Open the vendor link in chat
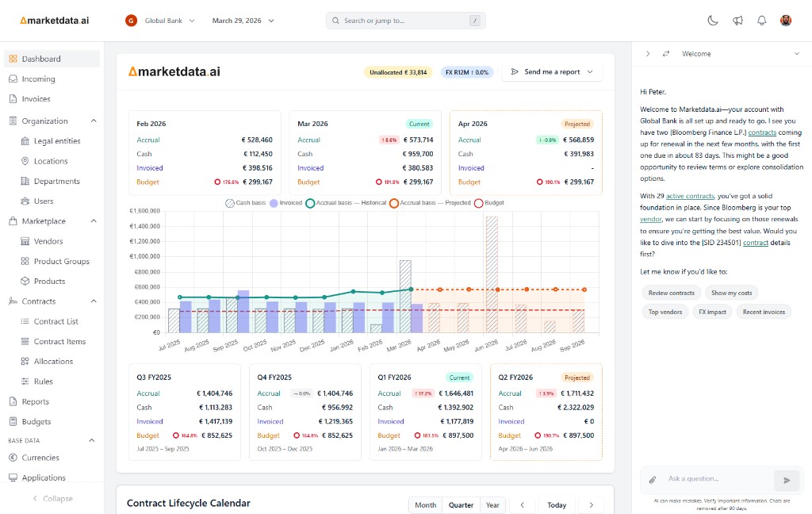The width and height of the screenshot is (812, 514). (650, 219)
